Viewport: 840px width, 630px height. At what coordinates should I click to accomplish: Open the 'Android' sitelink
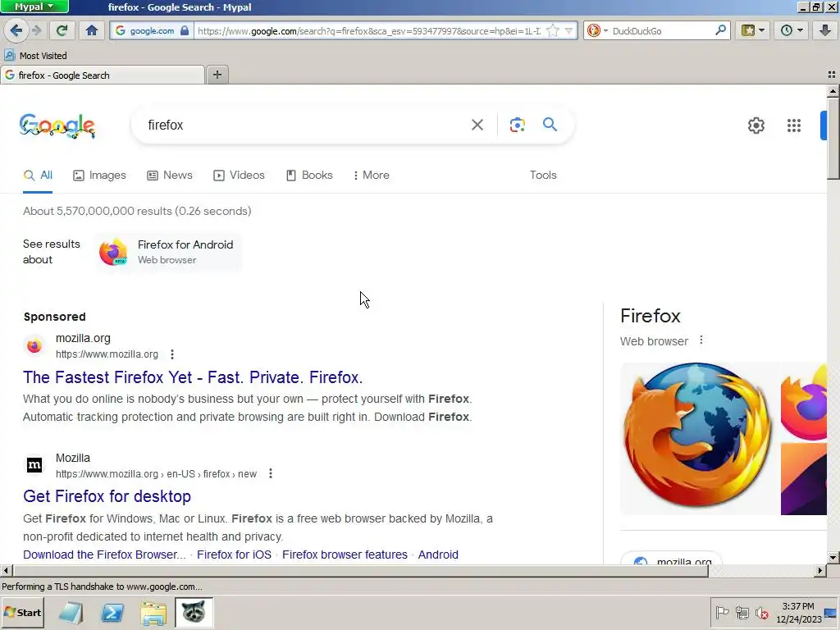438,555
